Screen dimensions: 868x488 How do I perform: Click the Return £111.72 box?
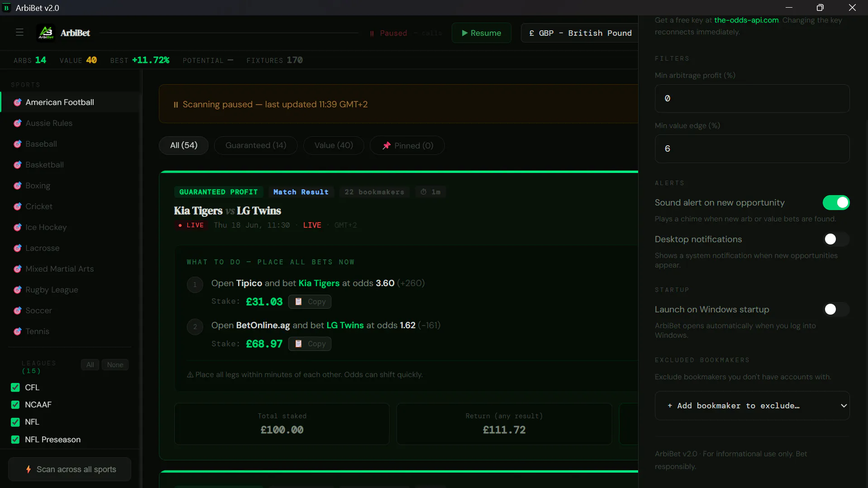coord(504,424)
